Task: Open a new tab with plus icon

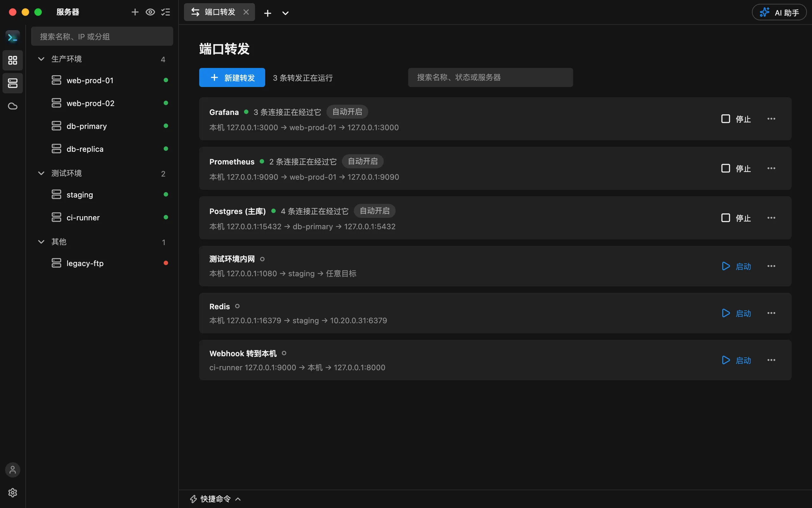Action: (x=267, y=13)
